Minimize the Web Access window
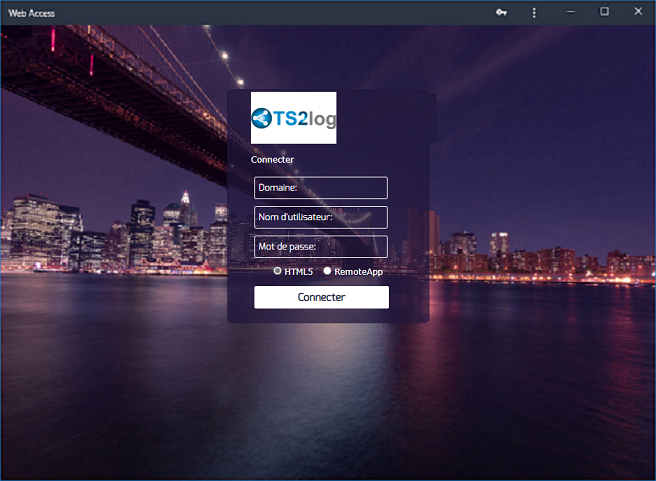 click(x=571, y=12)
